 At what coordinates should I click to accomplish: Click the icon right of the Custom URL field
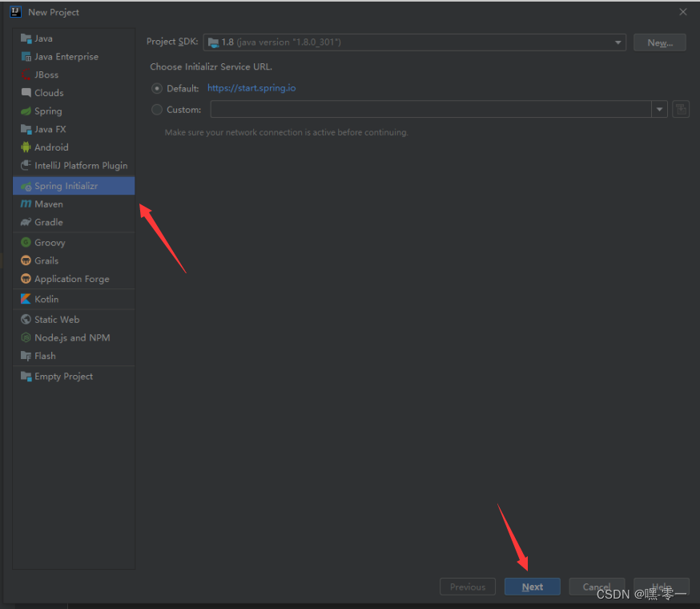[x=681, y=110]
